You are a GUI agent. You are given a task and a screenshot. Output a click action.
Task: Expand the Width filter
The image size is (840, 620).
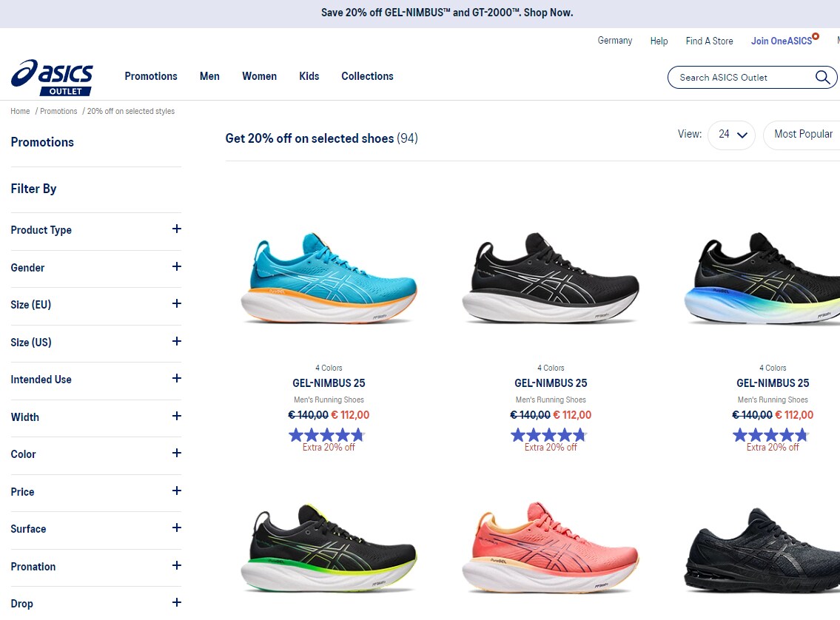click(x=96, y=417)
